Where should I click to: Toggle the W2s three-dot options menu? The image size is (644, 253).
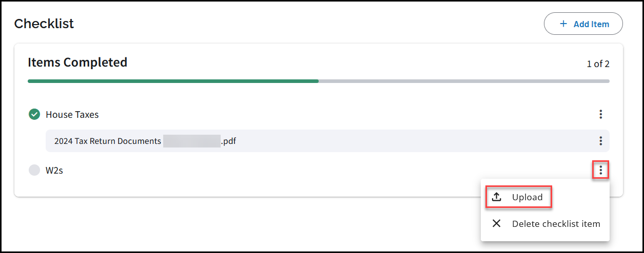pos(600,170)
